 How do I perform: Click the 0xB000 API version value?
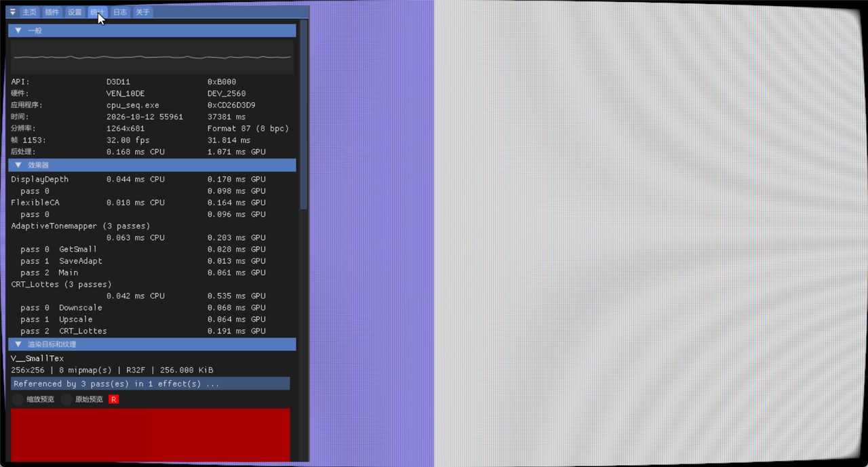click(222, 82)
